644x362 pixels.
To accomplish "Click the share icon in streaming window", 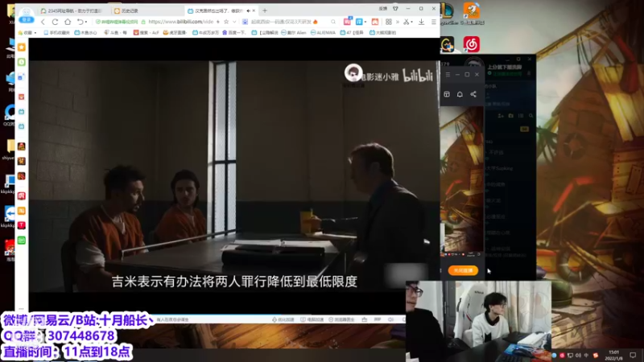I will click(x=473, y=94).
